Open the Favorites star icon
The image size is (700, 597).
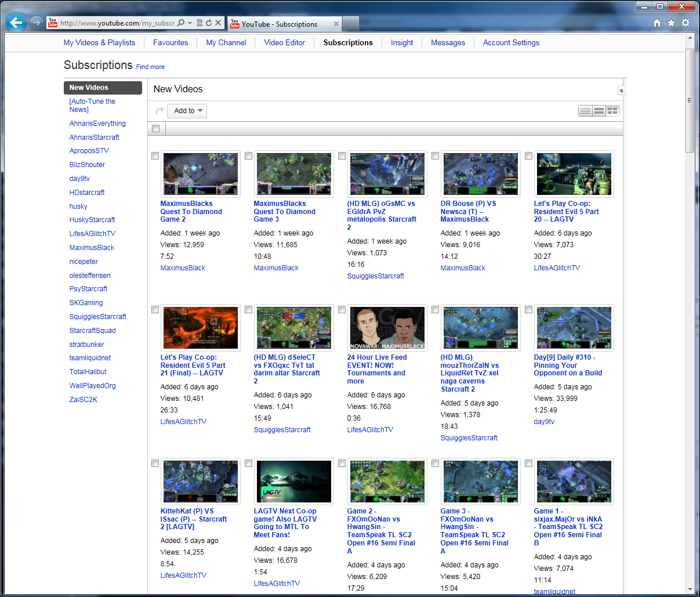tap(671, 23)
